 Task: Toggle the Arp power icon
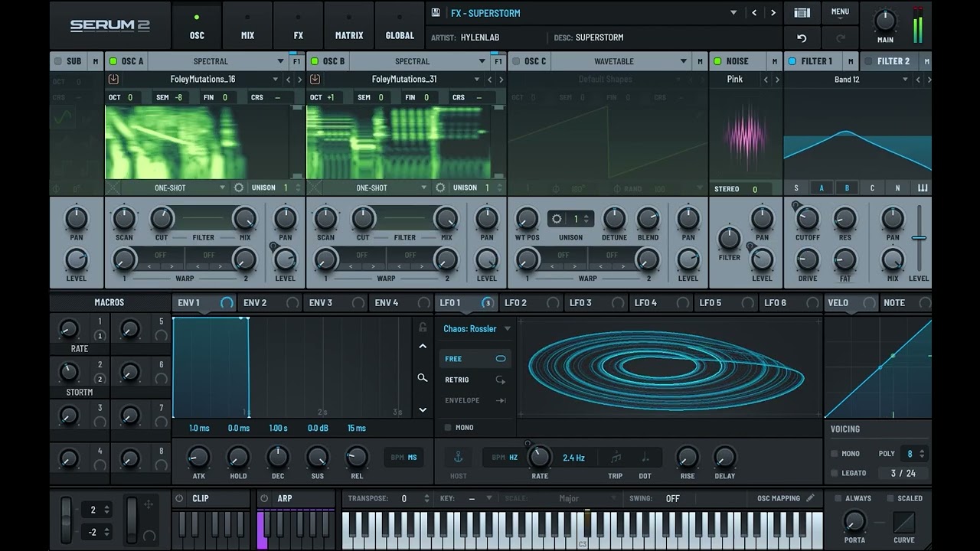264,498
